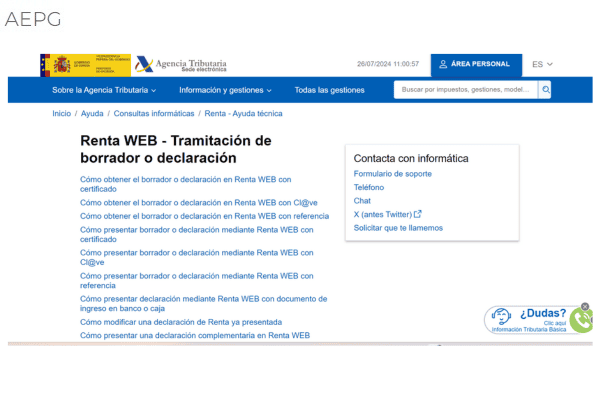Open Teléfono contact link
This screenshot has height=400, width=600.
pyautogui.click(x=369, y=187)
